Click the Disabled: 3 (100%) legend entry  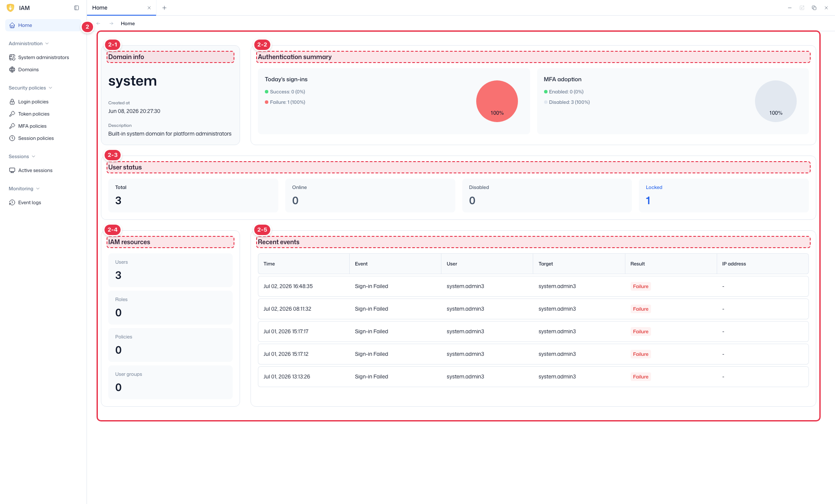coord(567,102)
